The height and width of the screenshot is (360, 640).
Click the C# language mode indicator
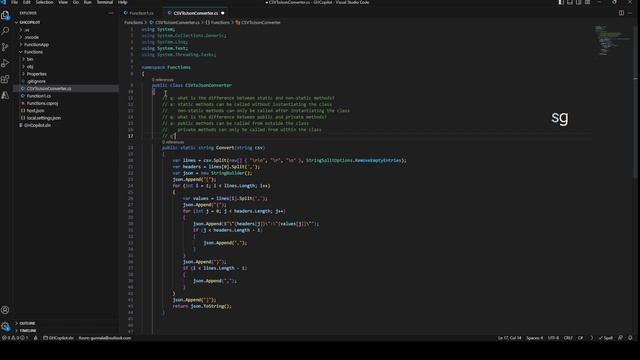coord(580,338)
